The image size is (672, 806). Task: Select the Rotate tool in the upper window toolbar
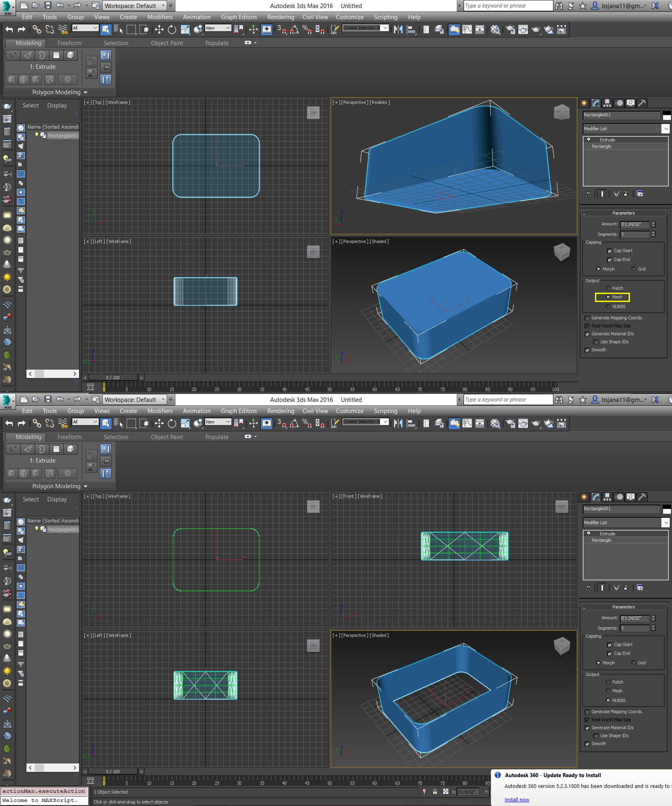pyautogui.click(x=172, y=30)
